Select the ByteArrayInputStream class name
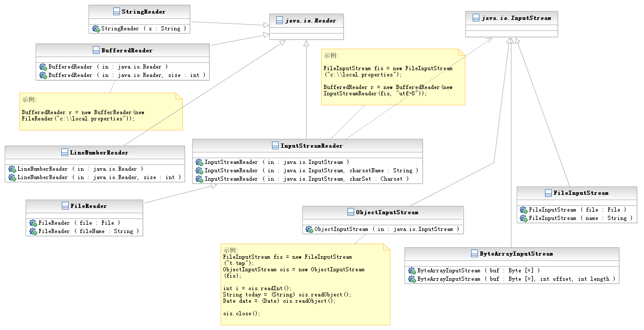 516,254
